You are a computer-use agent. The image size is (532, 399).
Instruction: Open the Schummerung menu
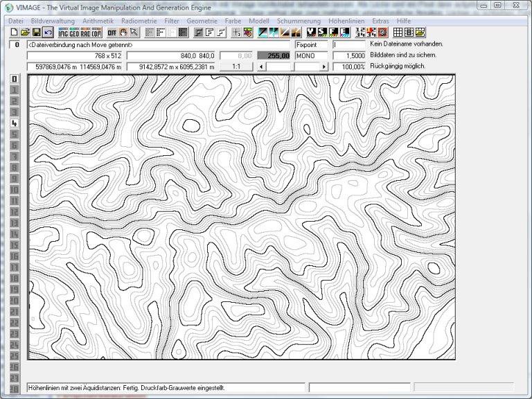(299, 21)
